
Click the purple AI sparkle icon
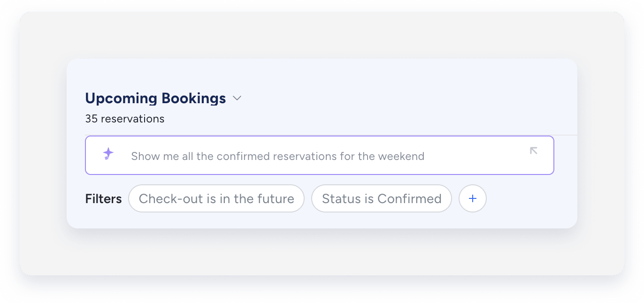[108, 154]
